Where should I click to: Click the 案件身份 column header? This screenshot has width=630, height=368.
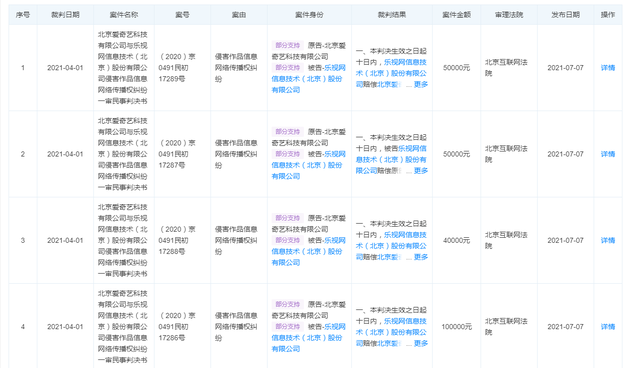click(309, 15)
